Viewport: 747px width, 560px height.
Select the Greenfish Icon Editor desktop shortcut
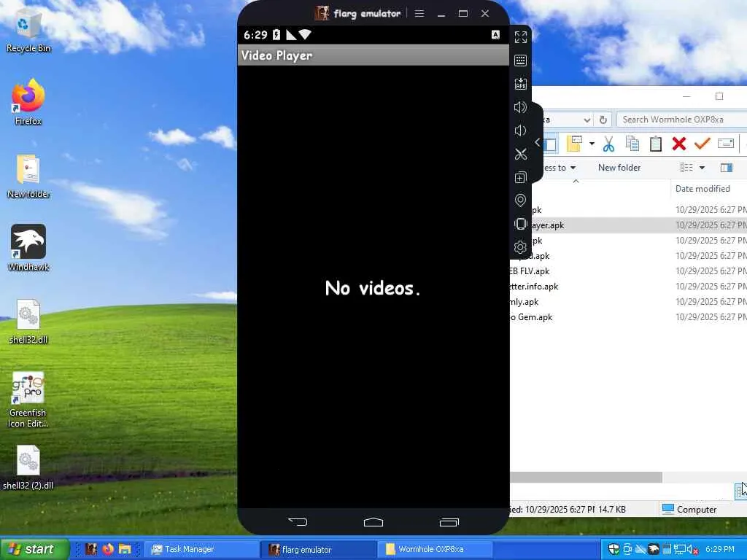pyautogui.click(x=28, y=400)
